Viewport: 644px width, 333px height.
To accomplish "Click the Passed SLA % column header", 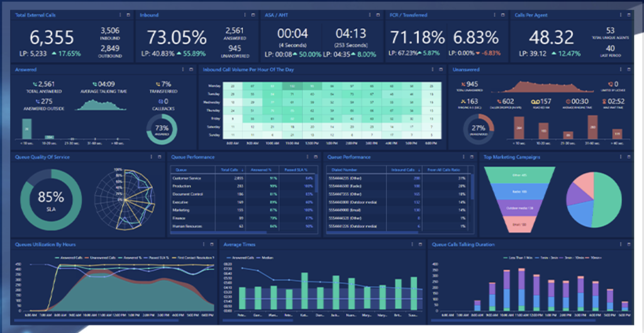I will tap(291, 170).
